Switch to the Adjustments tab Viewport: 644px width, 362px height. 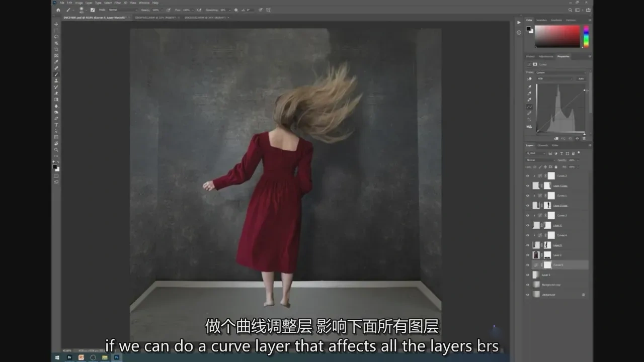(x=546, y=56)
